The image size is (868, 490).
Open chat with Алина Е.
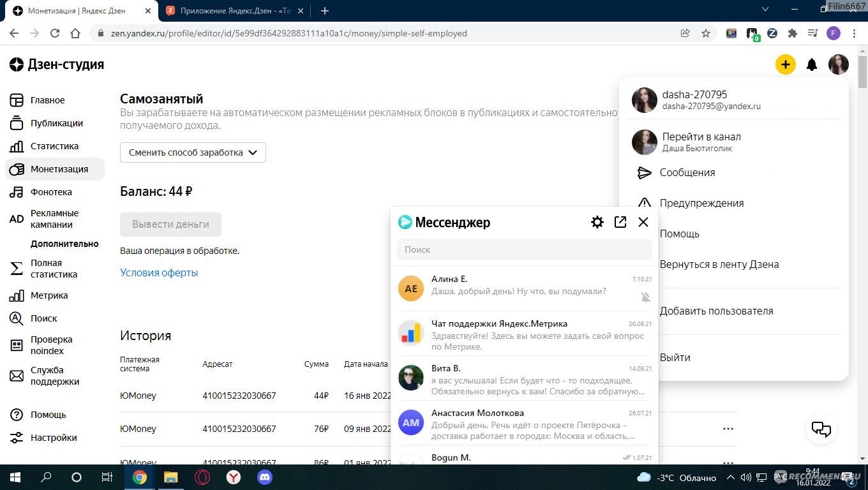[525, 288]
